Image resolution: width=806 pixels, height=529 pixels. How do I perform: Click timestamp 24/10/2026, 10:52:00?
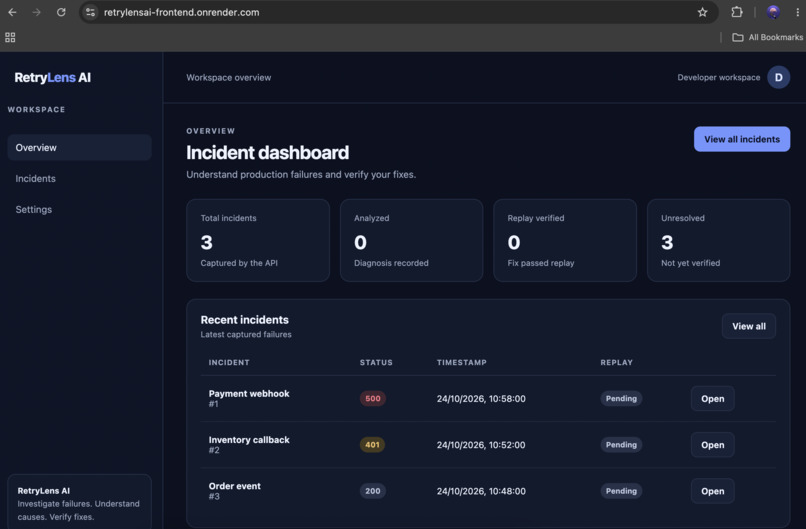[481, 445]
